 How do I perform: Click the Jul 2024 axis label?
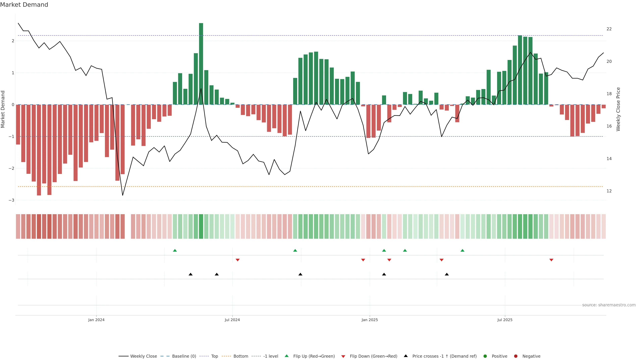tap(232, 320)
